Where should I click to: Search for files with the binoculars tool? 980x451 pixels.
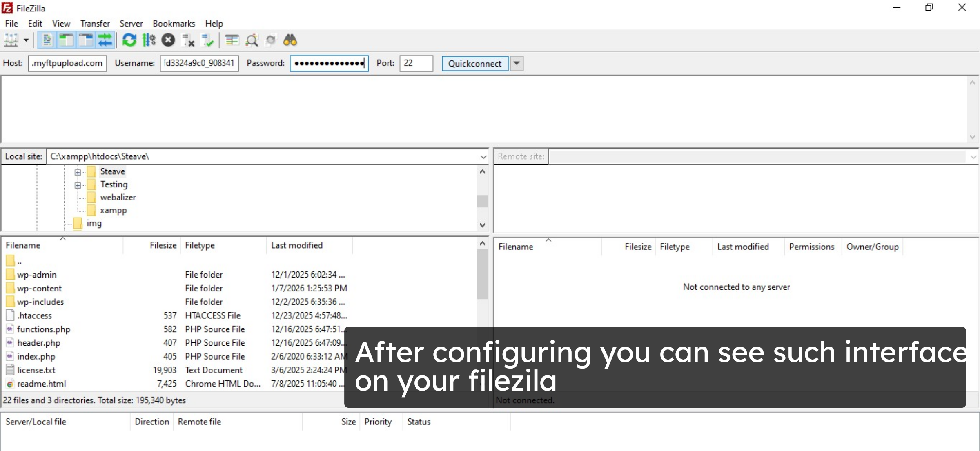290,40
